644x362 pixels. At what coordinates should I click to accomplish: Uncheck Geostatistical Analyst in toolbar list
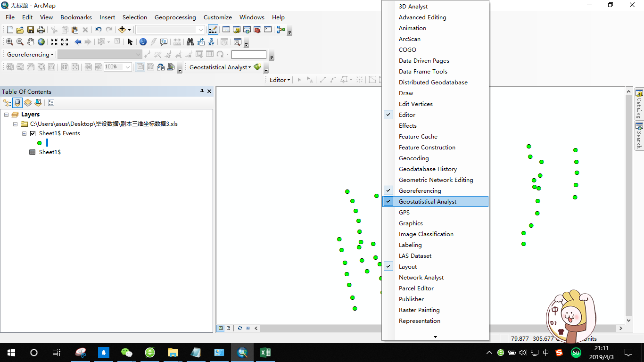pos(435,201)
